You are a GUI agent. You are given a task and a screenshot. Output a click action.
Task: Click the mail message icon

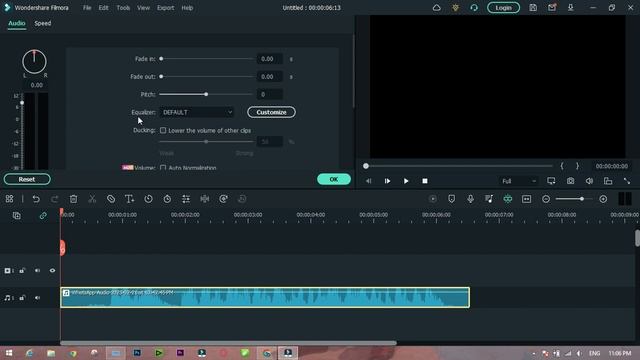[552, 8]
